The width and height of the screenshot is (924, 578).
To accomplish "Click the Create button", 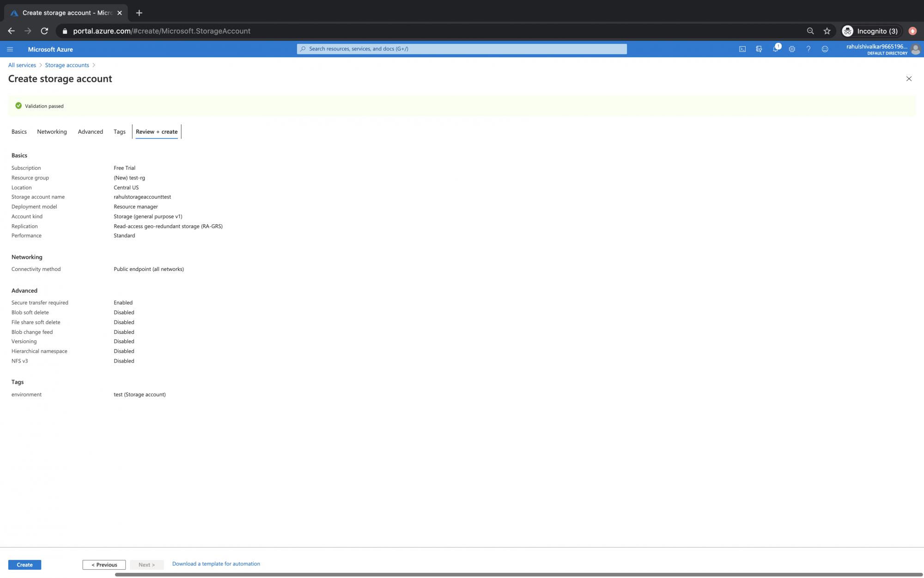I will (x=24, y=565).
